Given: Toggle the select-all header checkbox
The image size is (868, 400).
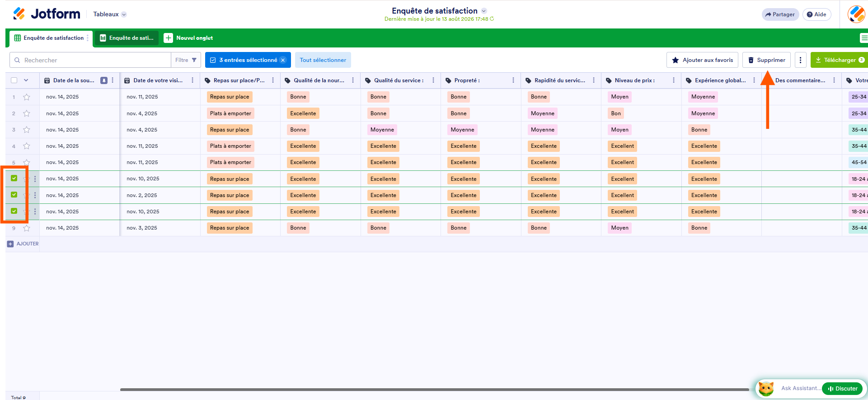Looking at the screenshot, I should coord(14,80).
